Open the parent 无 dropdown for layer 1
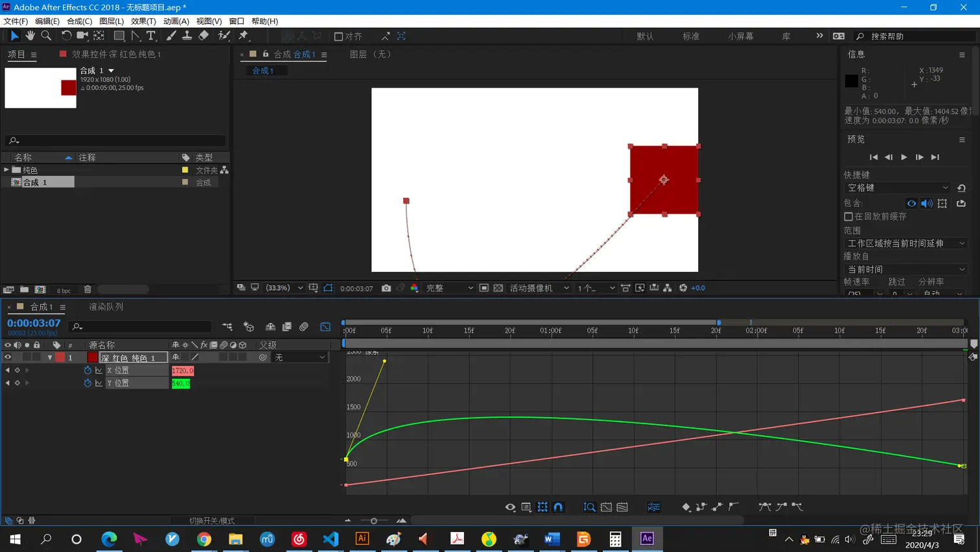 click(x=299, y=357)
